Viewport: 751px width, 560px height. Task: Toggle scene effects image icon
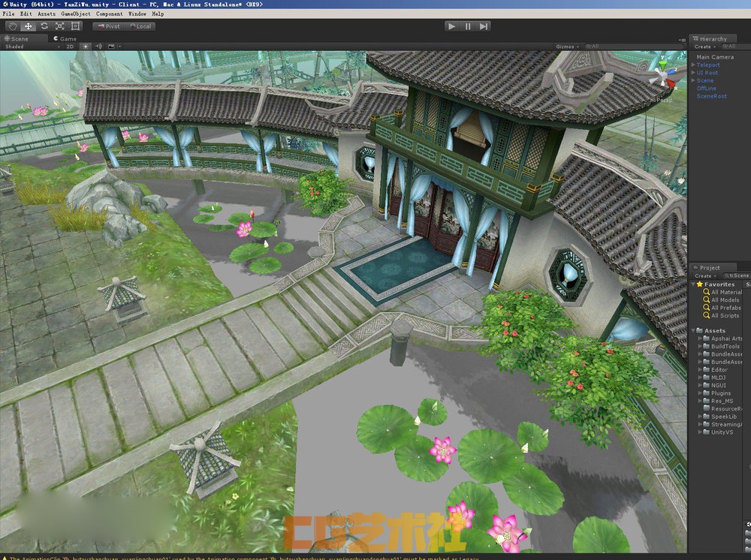click(111, 47)
